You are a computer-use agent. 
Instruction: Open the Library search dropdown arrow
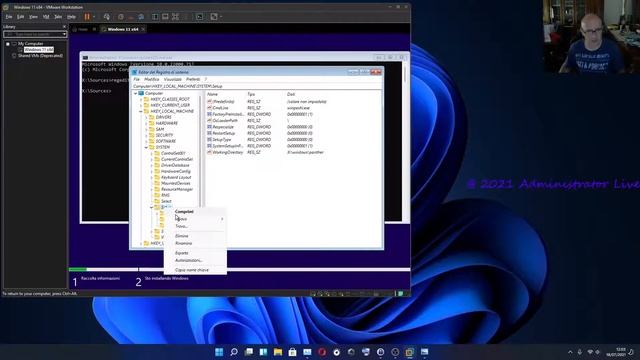click(x=64, y=34)
